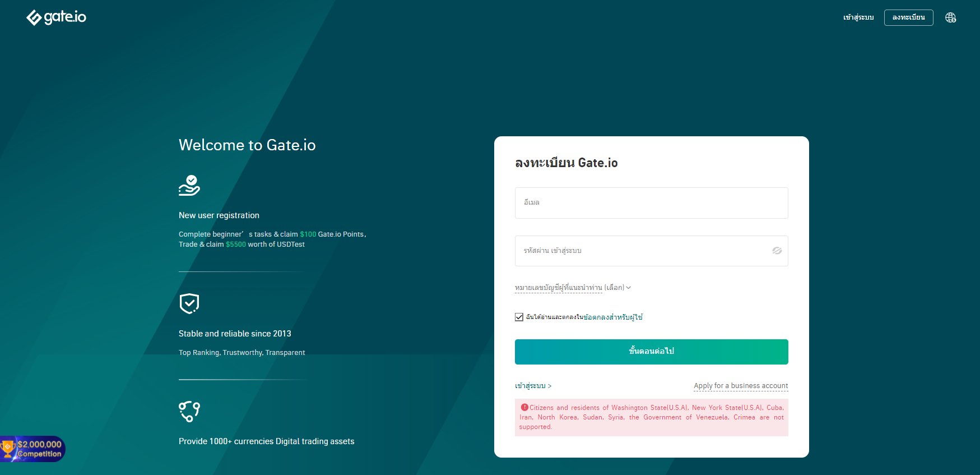Click the unsupported regions notice text
Image resolution: width=980 pixels, height=475 pixels.
pos(651,417)
